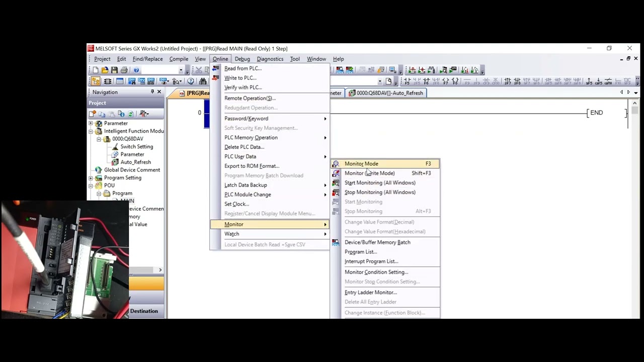The height and width of the screenshot is (362, 644).
Task: Click the blue Help question icon
Action: point(136,70)
